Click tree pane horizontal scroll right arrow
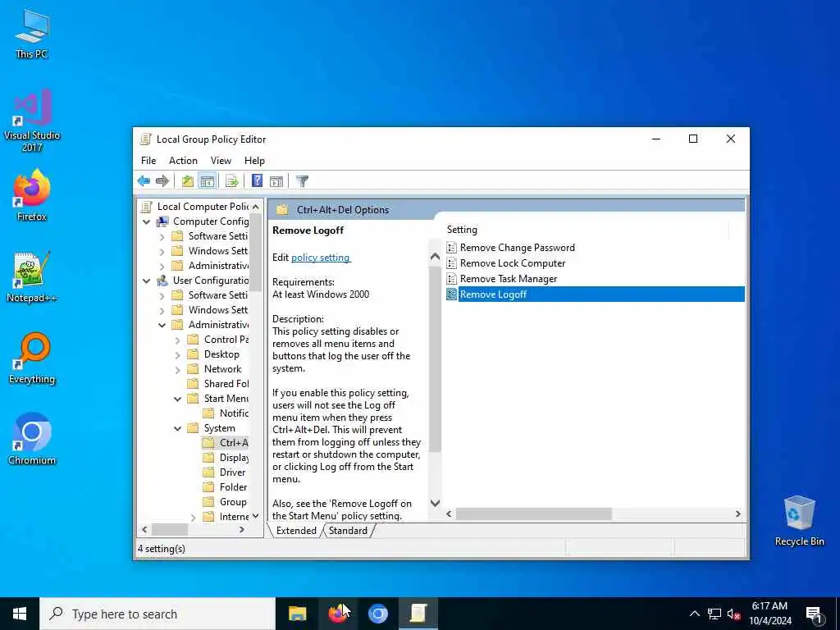 pyautogui.click(x=242, y=529)
